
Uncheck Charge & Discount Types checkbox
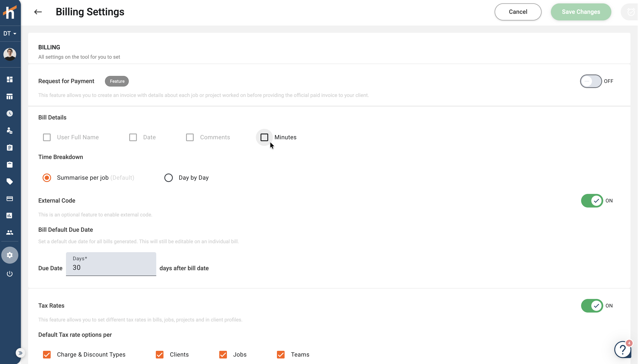click(x=47, y=354)
